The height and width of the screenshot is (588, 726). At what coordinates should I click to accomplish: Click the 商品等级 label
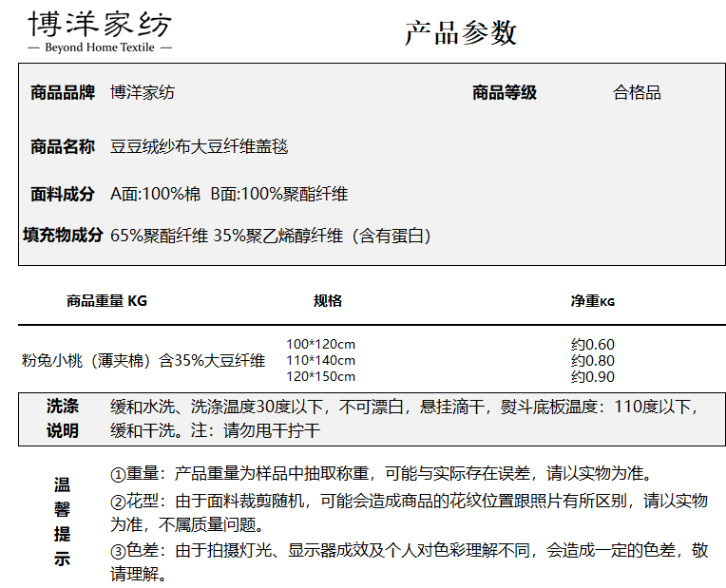coord(505,92)
